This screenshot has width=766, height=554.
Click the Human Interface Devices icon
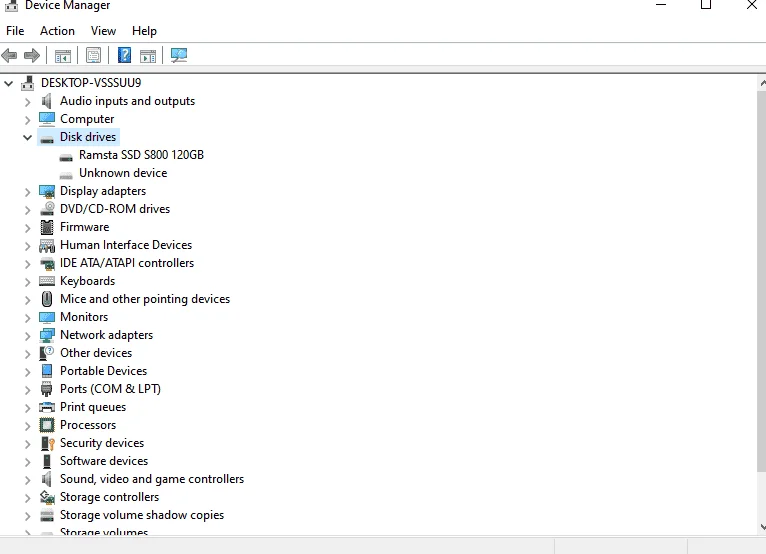pyautogui.click(x=47, y=245)
